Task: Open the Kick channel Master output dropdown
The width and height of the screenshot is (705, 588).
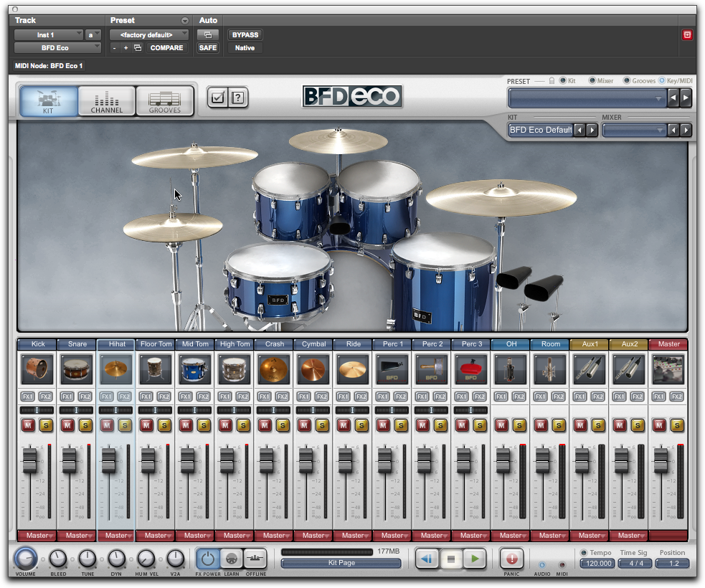Action: coord(37,536)
